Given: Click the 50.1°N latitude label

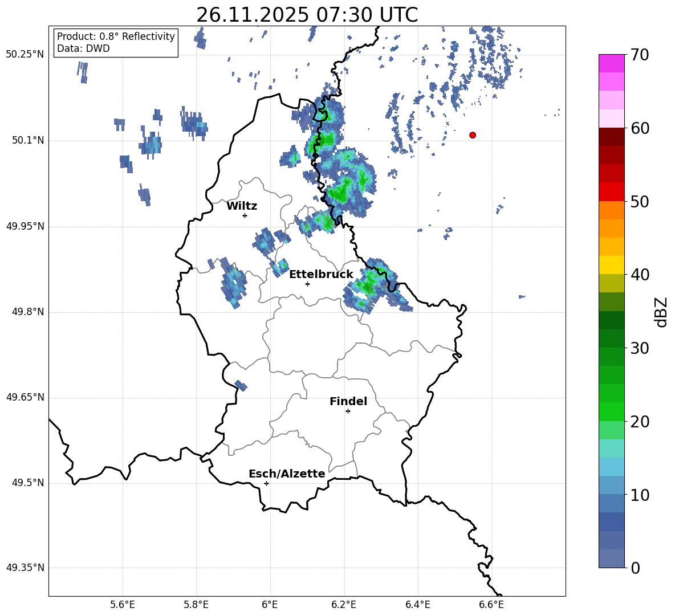Looking at the screenshot, I should point(28,140).
